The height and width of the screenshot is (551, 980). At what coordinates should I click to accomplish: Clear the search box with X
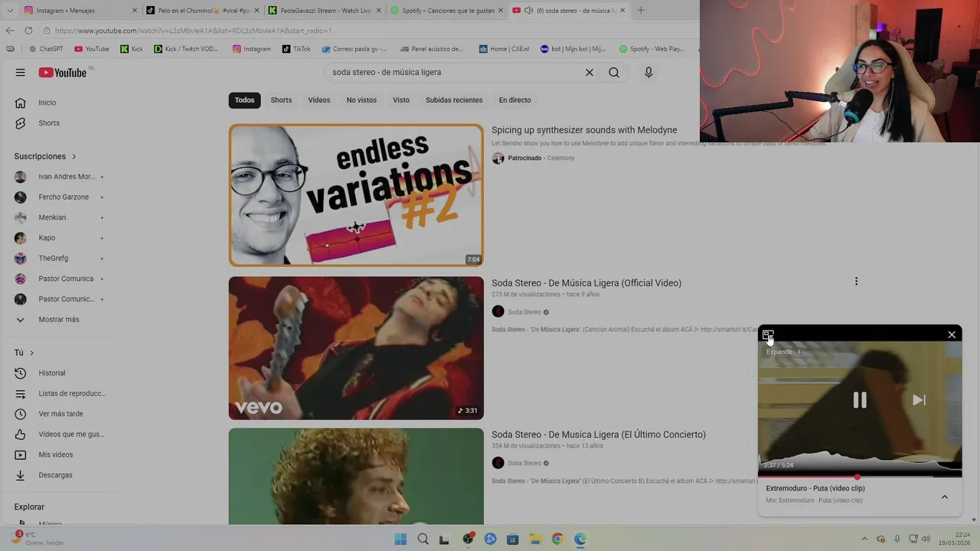(590, 72)
